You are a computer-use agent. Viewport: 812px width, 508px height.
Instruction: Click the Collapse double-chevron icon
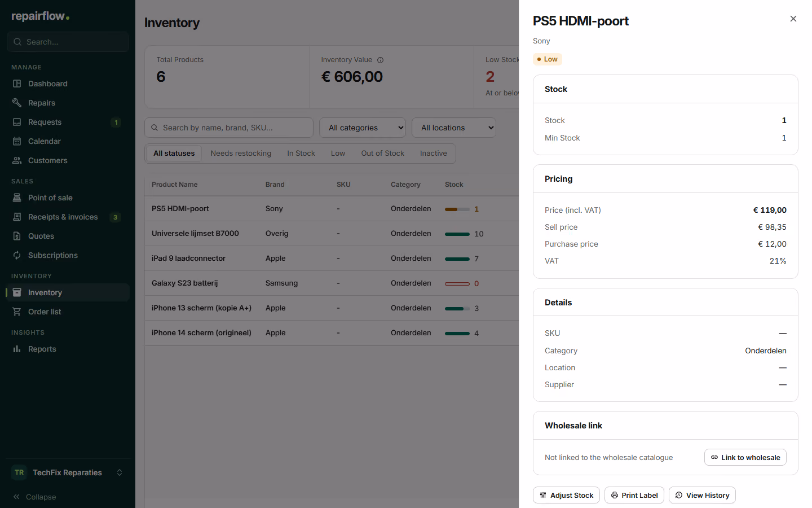(16, 497)
